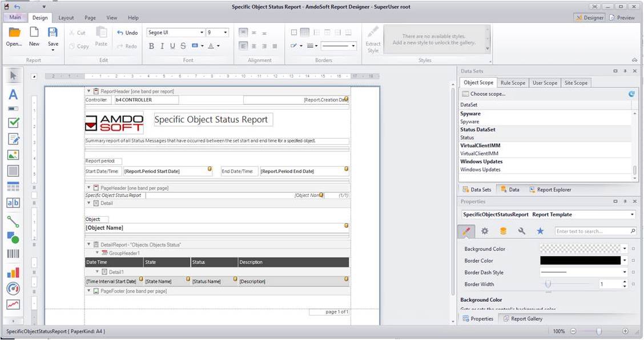644x340 pixels.
Task: Click Choose scope... button
Action: coord(484,94)
